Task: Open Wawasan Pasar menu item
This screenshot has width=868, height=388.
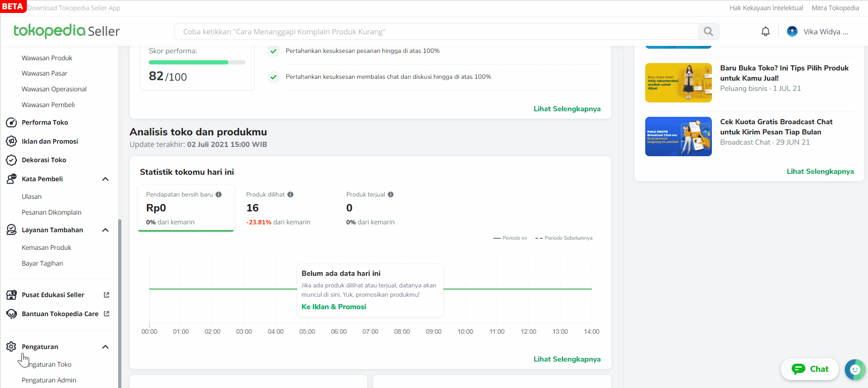Action: (44, 73)
